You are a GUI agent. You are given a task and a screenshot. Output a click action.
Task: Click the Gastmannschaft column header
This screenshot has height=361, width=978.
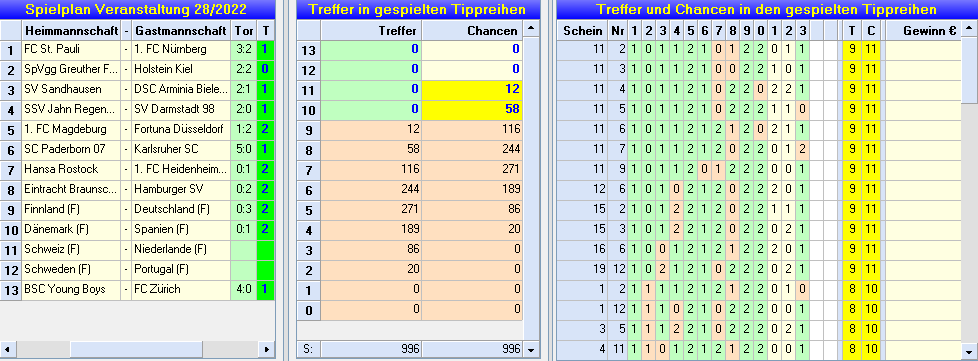pyautogui.click(x=182, y=31)
